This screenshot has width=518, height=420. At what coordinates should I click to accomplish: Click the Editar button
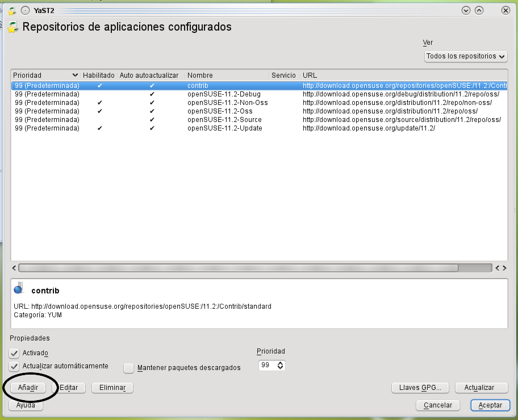(x=69, y=388)
